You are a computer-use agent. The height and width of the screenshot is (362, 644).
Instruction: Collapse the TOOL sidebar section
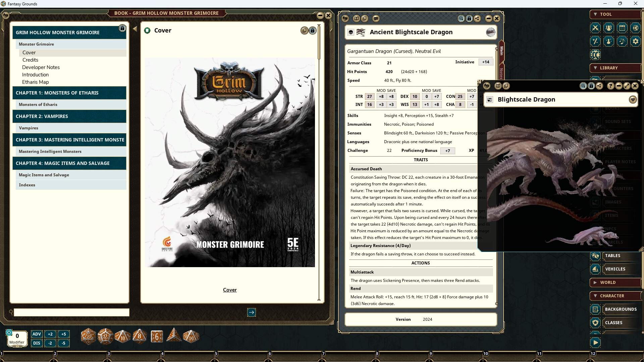pos(615,14)
